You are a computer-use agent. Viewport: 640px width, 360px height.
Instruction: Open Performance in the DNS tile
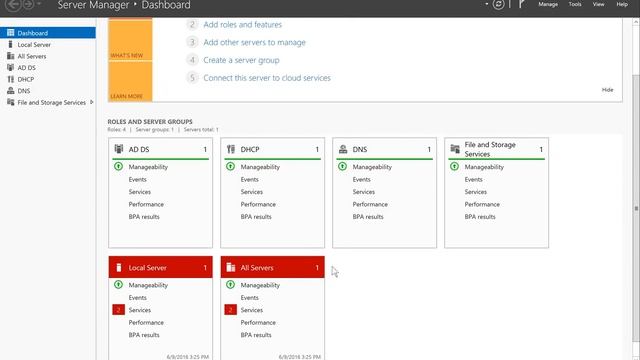(x=370, y=204)
